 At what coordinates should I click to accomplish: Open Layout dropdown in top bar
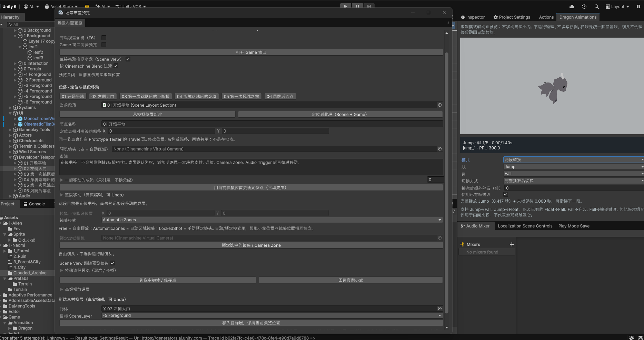(618, 7)
